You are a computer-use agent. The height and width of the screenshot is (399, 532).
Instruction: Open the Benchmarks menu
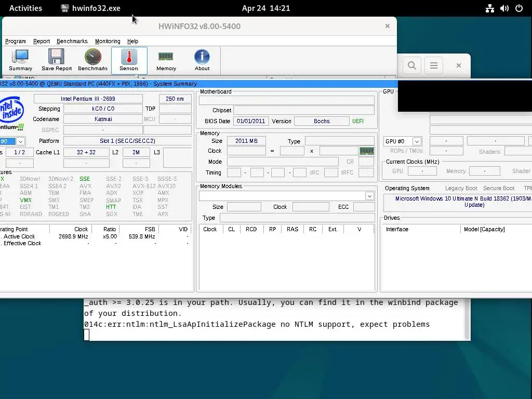(72, 41)
